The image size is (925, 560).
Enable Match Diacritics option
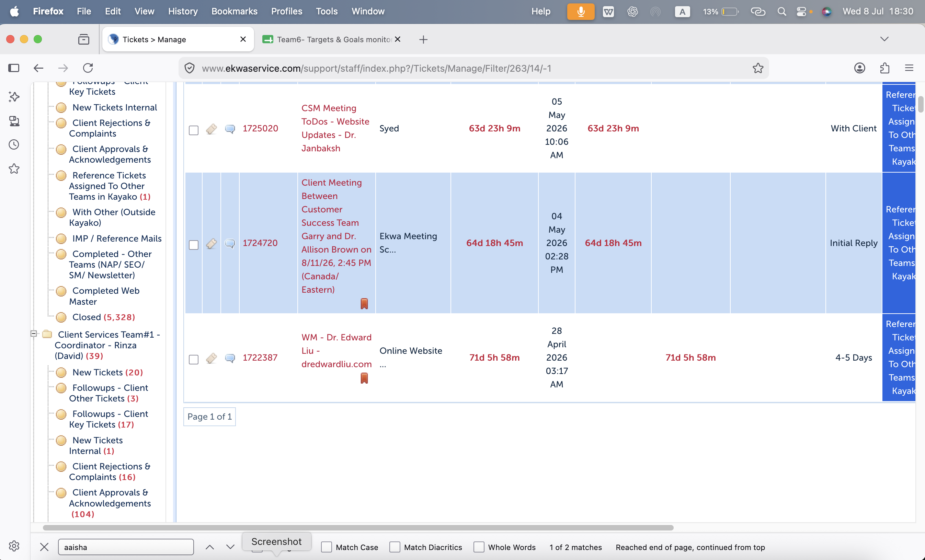click(x=395, y=547)
